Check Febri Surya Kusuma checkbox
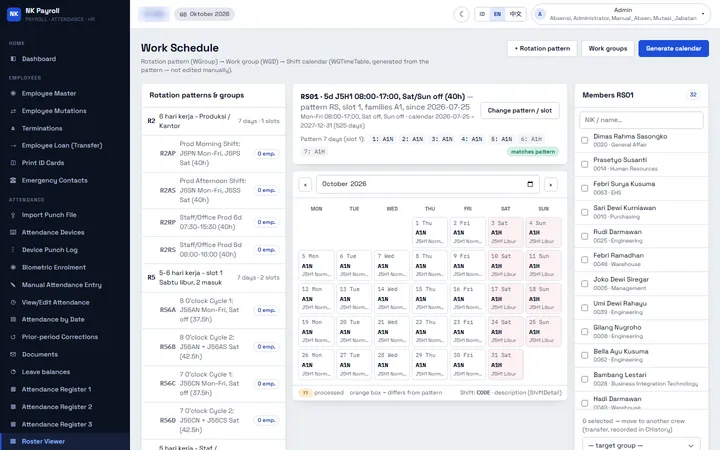Image resolution: width=720 pixels, height=450 pixels. tap(585, 188)
